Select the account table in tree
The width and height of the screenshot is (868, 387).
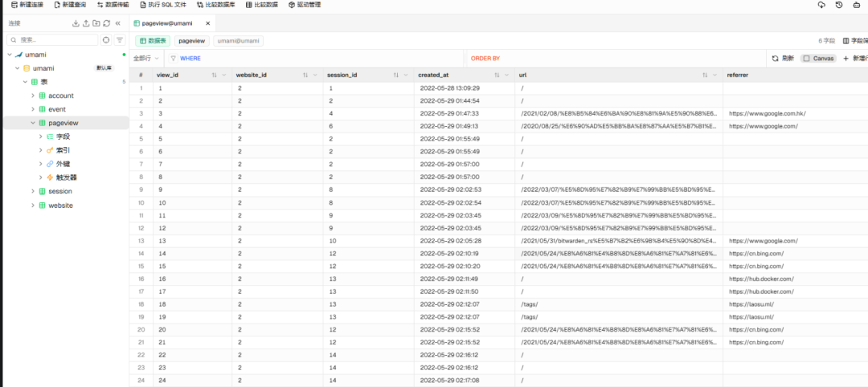click(61, 96)
